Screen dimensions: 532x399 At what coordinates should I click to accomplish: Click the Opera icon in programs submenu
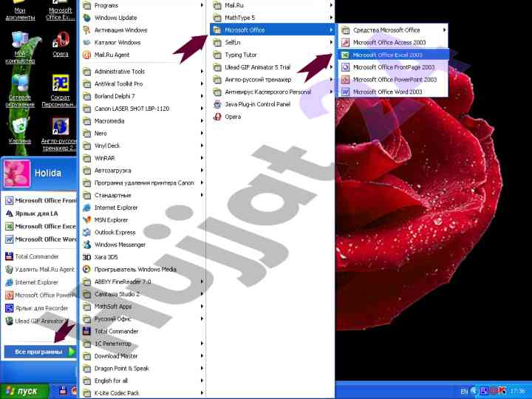tap(217, 117)
